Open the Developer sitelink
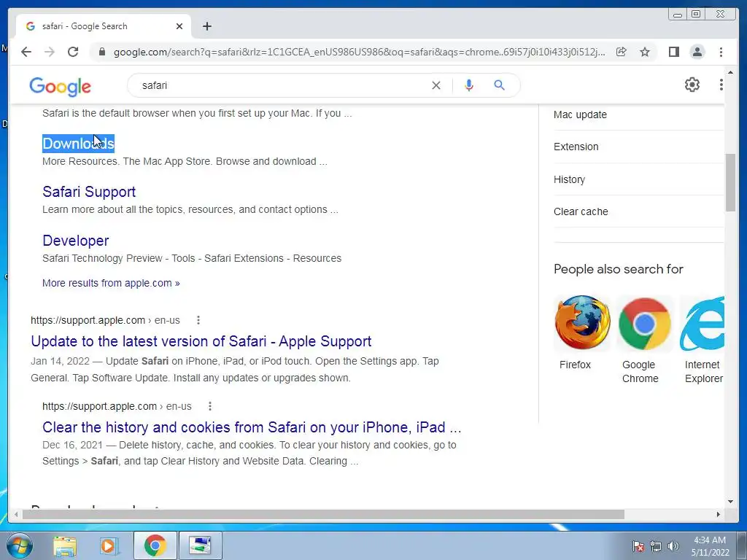The image size is (747, 560). click(x=76, y=241)
